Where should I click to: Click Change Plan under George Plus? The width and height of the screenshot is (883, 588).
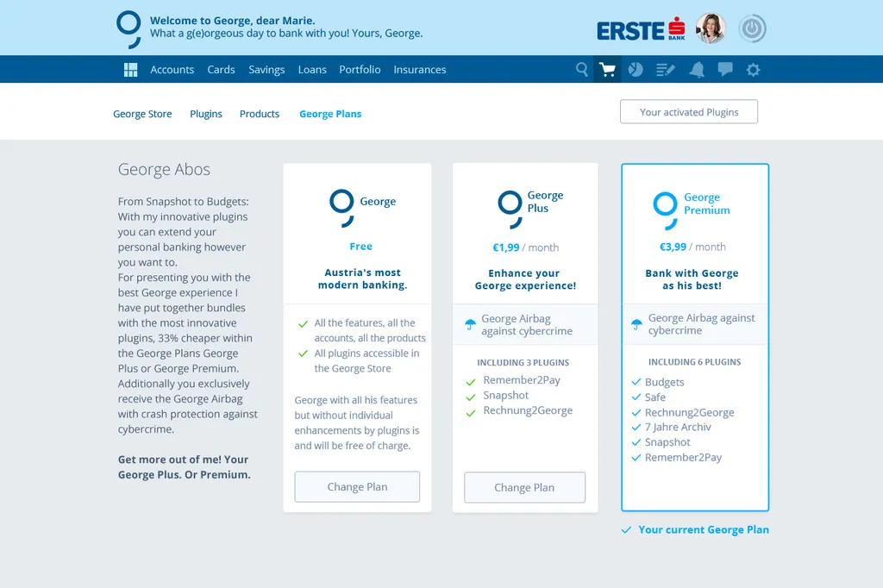click(524, 487)
